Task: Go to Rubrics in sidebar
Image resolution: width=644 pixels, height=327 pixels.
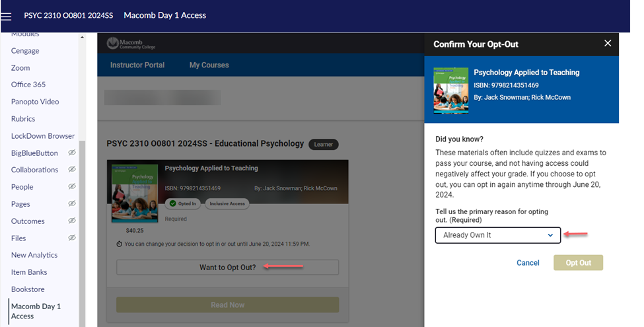Action: (x=23, y=119)
